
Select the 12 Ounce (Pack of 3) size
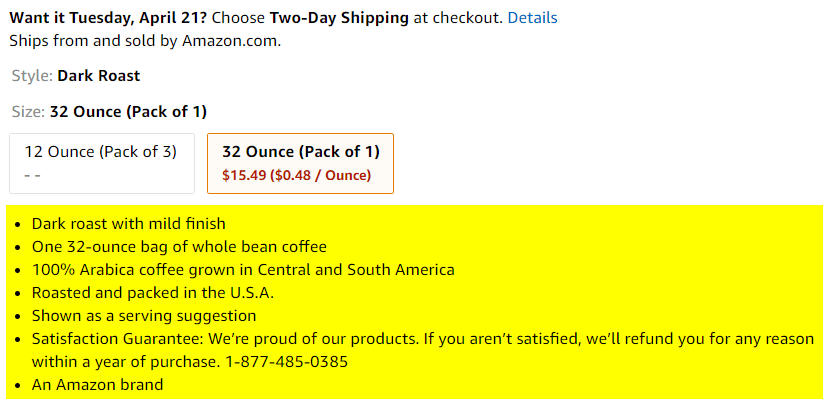coord(101,162)
